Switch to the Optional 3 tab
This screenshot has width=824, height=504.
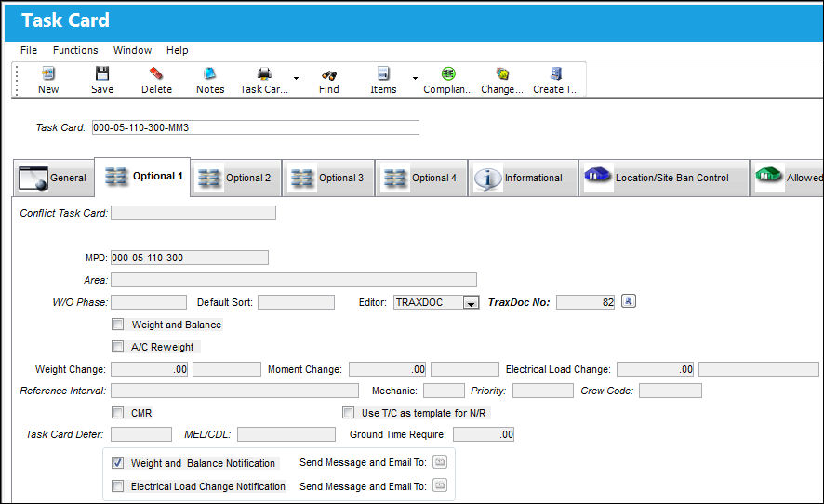328,178
